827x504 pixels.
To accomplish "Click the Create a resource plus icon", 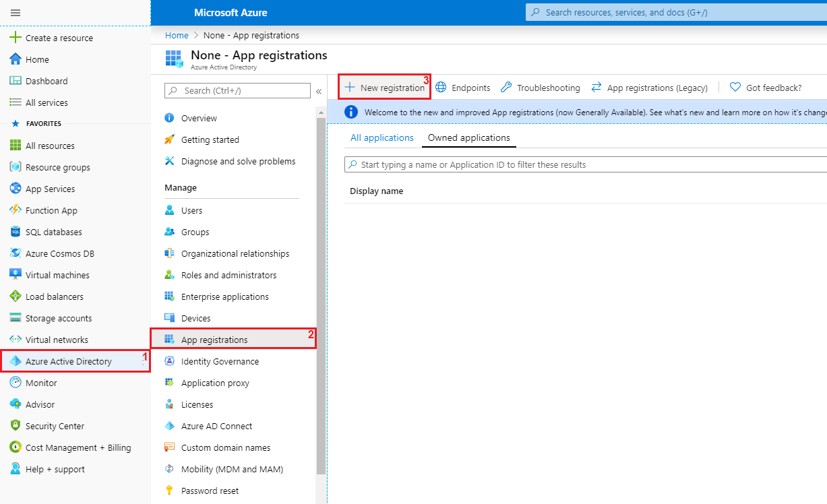I will (16, 38).
